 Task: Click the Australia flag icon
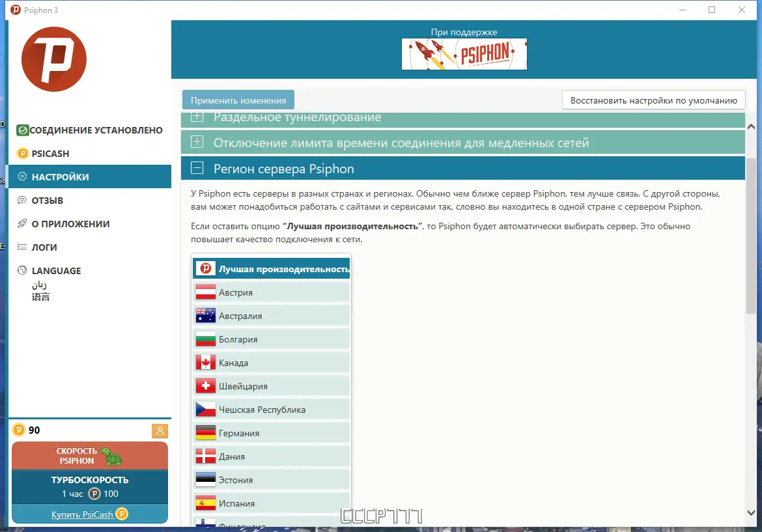(206, 316)
